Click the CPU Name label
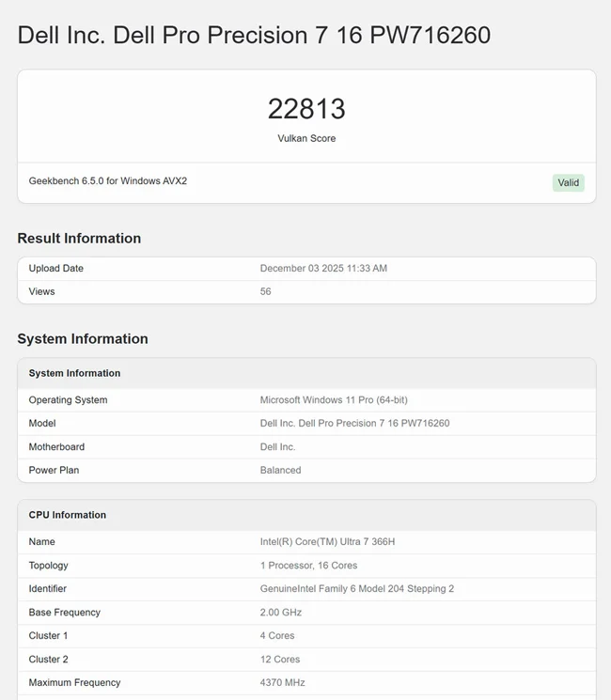The height and width of the screenshot is (700, 611). pos(42,541)
